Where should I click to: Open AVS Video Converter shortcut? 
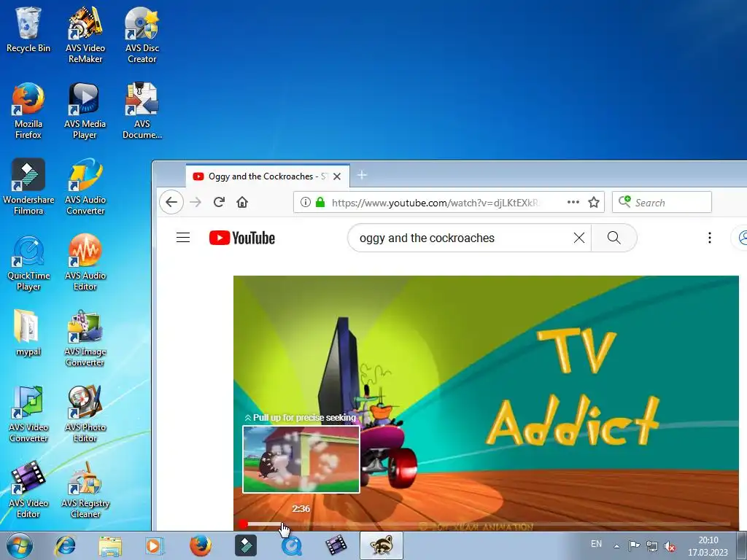pos(28,414)
